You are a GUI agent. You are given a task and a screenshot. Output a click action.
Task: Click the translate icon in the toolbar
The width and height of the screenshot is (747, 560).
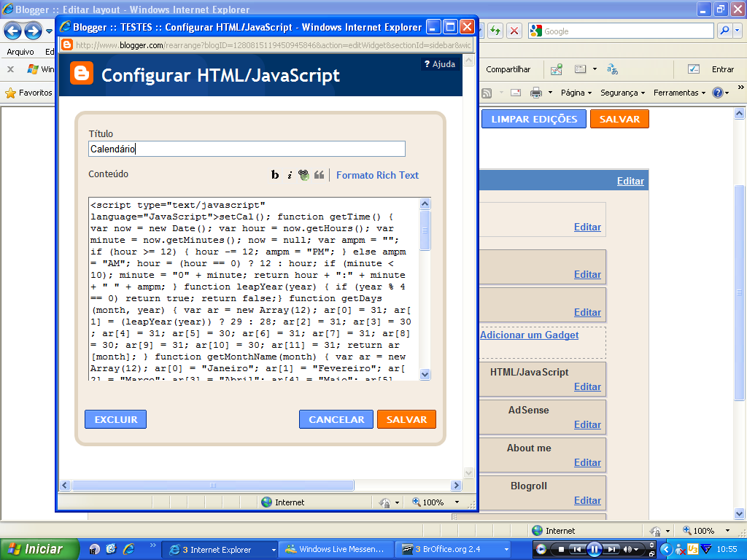click(x=612, y=69)
